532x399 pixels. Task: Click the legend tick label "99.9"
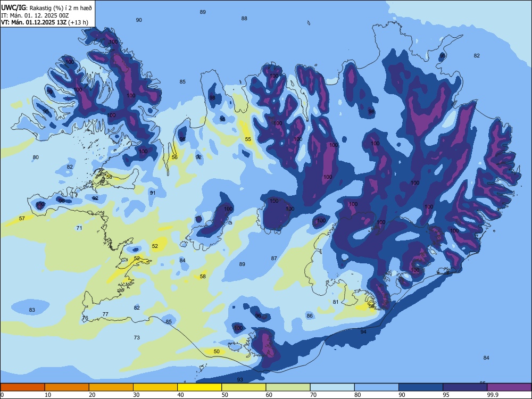pos(493,395)
